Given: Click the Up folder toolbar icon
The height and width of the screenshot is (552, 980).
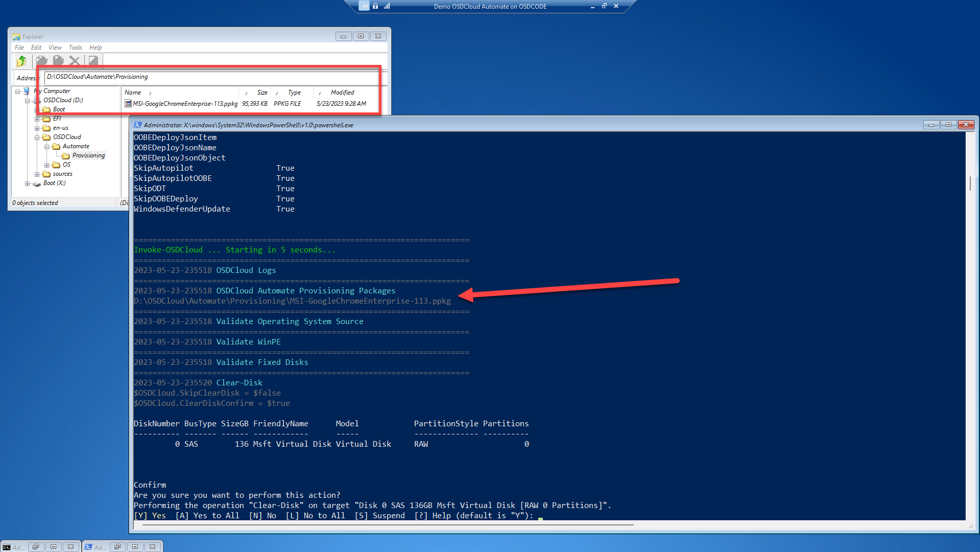Looking at the screenshot, I should [21, 61].
